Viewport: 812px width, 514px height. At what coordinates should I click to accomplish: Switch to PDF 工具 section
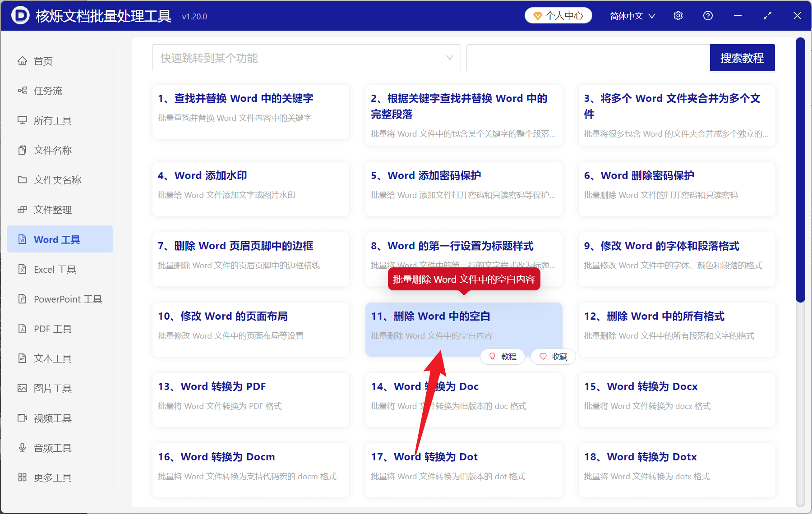tap(60, 329)
